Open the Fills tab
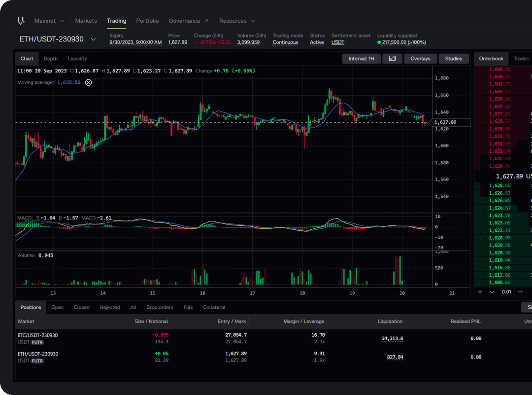The height and width of the screenshot is (395, 532). pos(188,307)
